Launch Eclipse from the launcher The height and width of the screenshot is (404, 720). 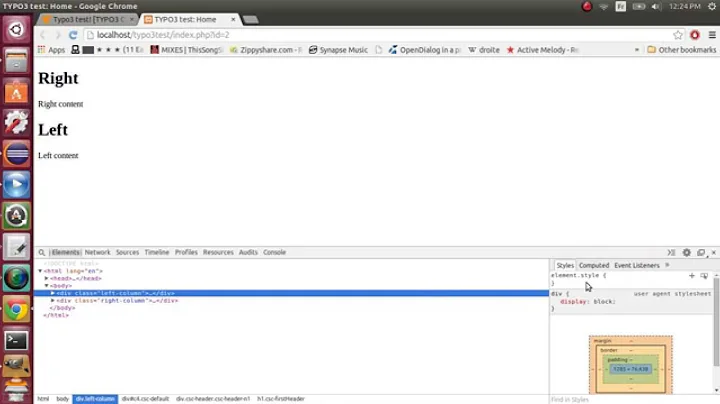tap(16, 154)
